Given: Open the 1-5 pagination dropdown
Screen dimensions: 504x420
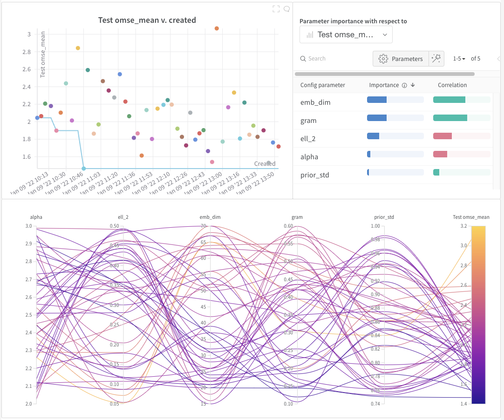Looking at the screenshot, I should [x=459, y=59].
